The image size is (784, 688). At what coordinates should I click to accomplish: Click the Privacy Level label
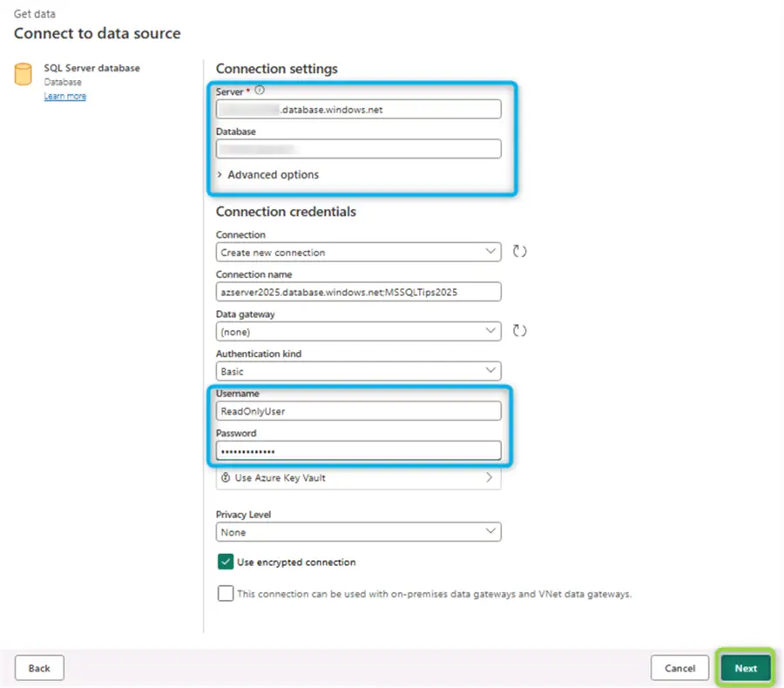click(244, 515)
